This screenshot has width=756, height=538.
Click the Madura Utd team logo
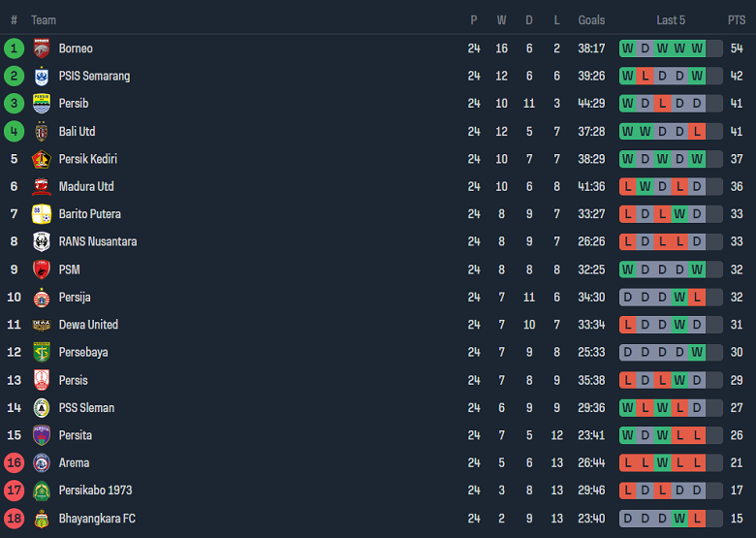coord(41,186)
